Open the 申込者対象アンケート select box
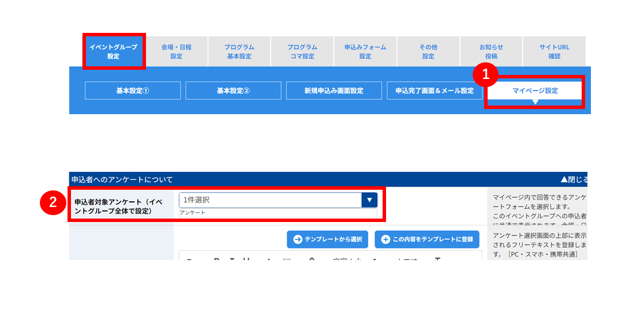 [278, 200]
